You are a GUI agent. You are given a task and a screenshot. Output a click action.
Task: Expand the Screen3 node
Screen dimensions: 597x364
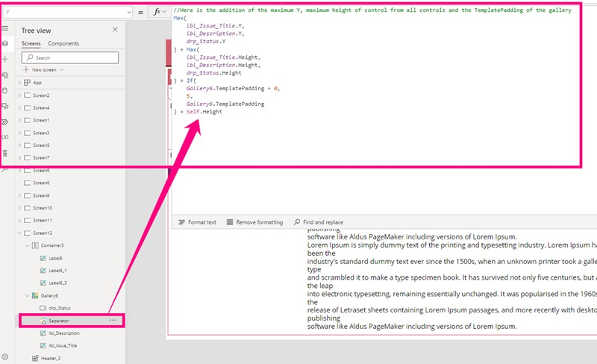point(19,133)
